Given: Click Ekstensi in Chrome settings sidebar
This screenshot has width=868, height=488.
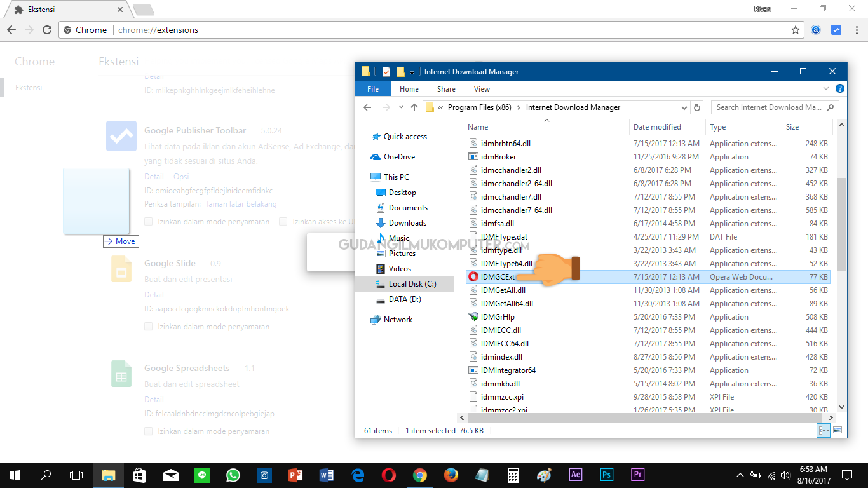Looking at the screenshot, I should [29, 88].
